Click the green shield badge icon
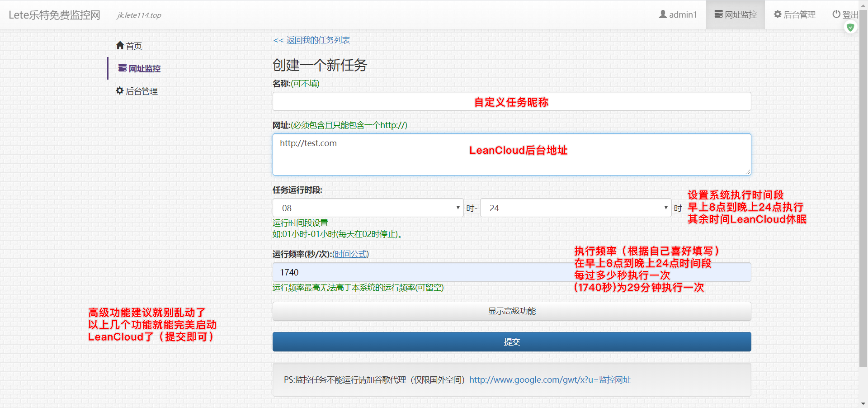Viewport: 868px width, 408px height. point(850,28)
